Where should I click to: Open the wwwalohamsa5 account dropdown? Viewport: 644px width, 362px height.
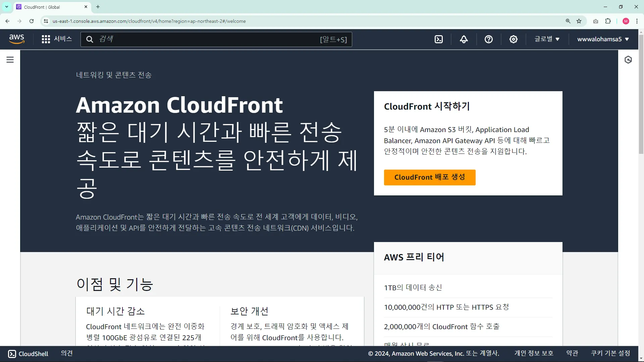(x=603, y=39)
